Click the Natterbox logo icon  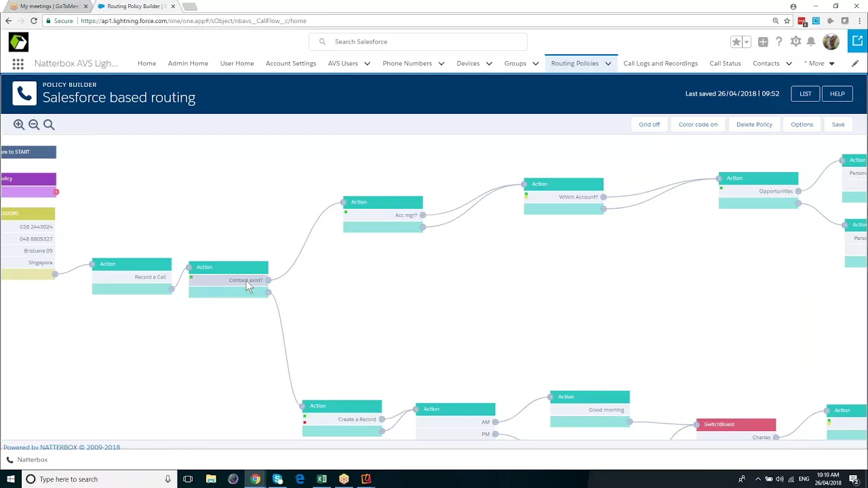18,42
